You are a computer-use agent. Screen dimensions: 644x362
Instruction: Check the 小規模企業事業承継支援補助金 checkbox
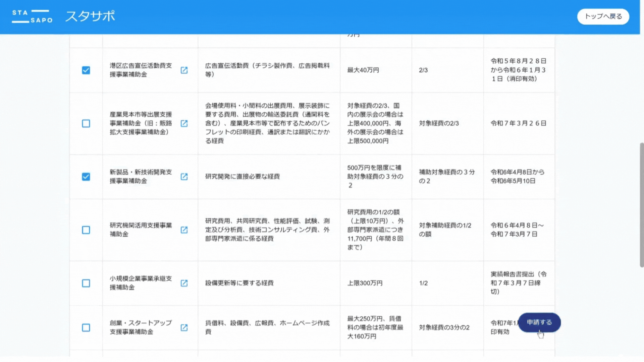click(x=86, y=283)
